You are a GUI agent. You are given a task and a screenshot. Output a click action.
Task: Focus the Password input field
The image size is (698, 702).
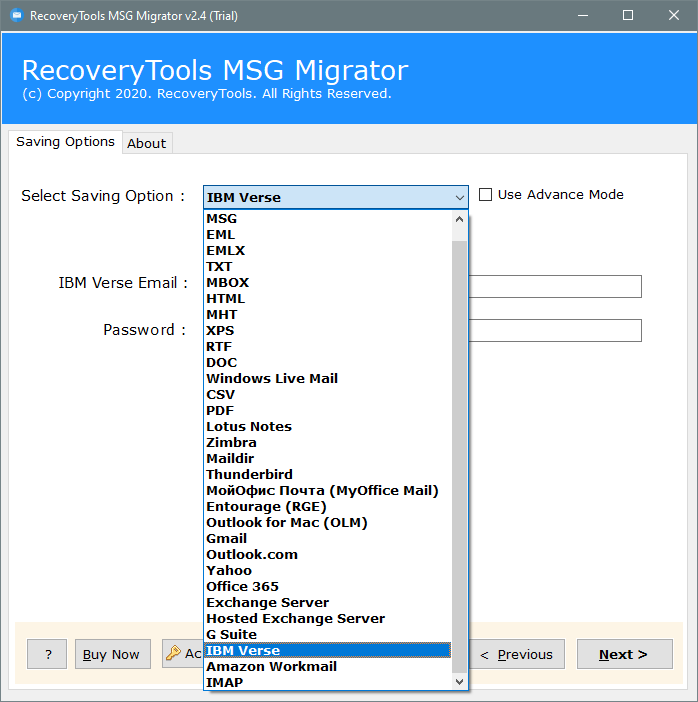click(x=555, y=330)
